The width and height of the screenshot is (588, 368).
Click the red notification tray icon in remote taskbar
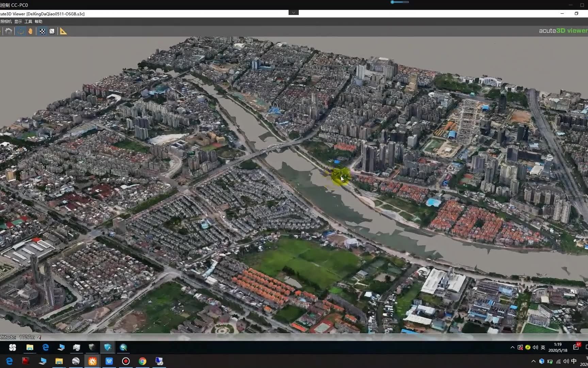click(520, 348)
